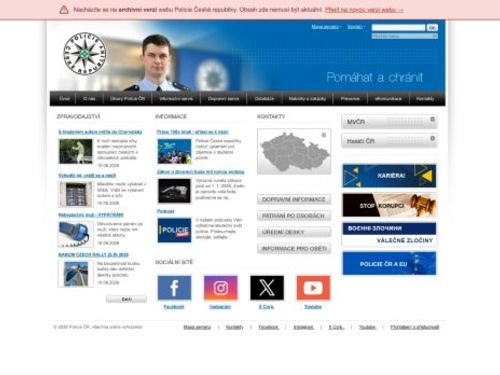Open the Nabídky a zakázky menu item
The width and height of the screenshot is (500, 375).
click(307, 99)
